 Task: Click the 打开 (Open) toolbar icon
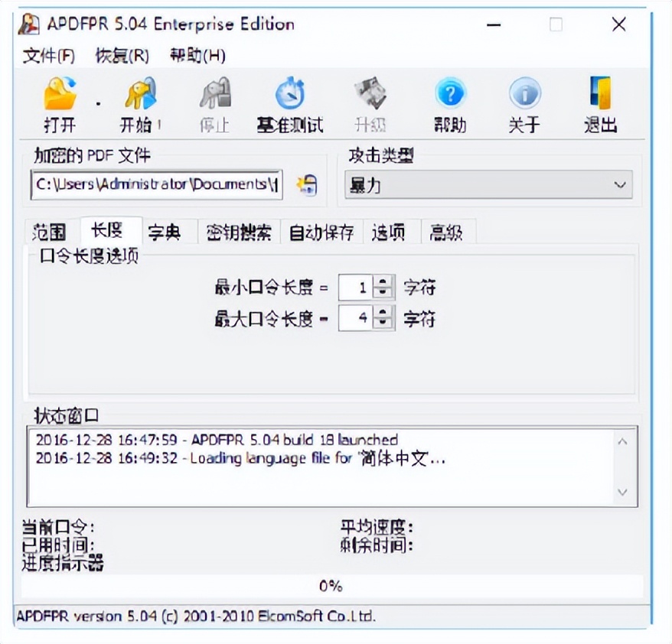(x=60, y=93)
